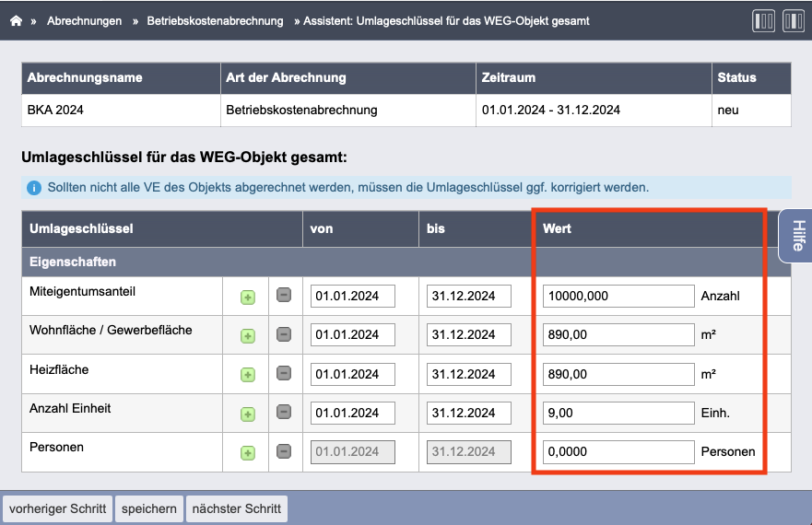This screenshot has width=812, height=525.
Task: Click the nächster Schritt button
Action: tap(237, 508)
